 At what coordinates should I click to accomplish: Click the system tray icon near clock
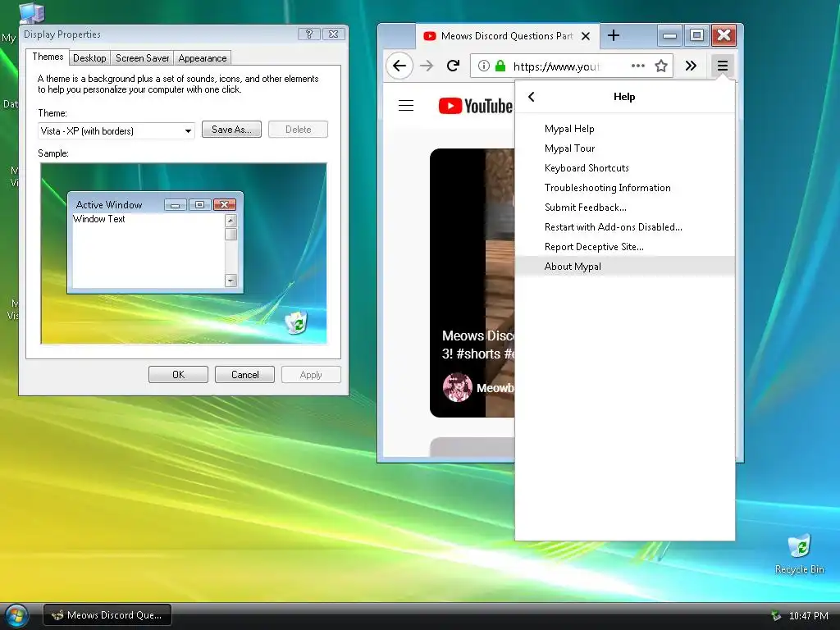[776, 615]
